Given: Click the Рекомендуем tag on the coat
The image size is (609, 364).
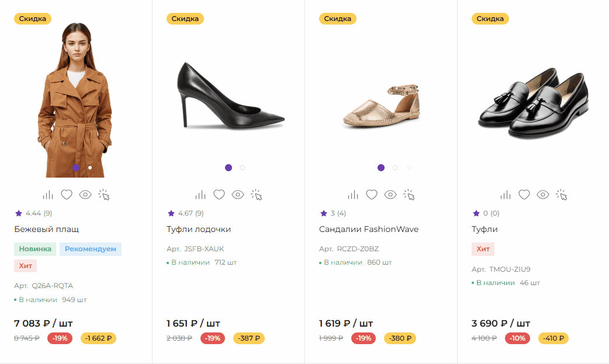Looking at the screenshot, I should coord(90,249).
